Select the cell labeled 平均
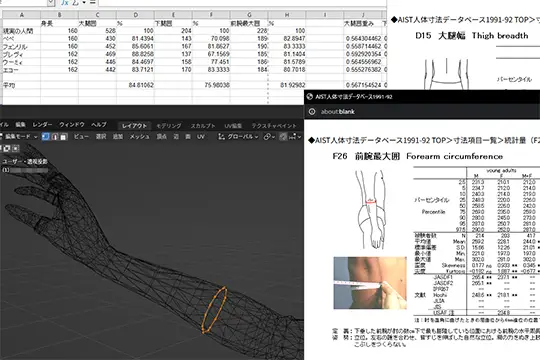The width and height of the screenshot is (540, 360). (x=22, y=85)
